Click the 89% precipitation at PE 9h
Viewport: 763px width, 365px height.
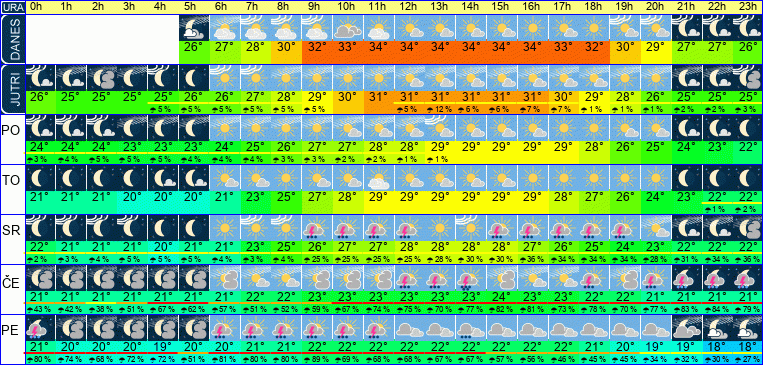[x=317, y=360]
